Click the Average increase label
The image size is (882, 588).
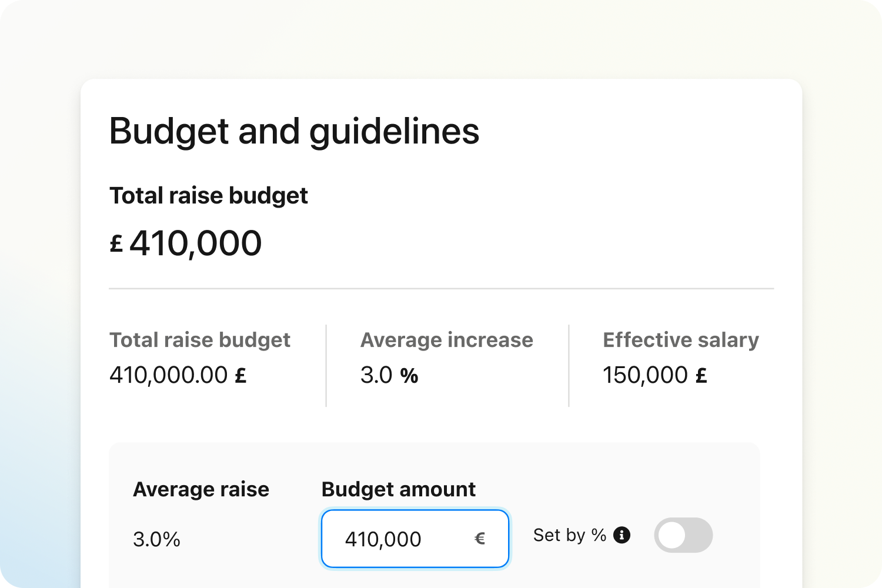click(447, 340)
